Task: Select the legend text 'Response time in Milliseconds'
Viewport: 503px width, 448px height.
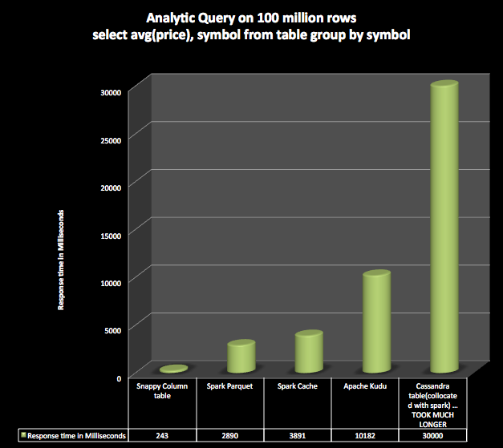Action: tap(76, 436)
